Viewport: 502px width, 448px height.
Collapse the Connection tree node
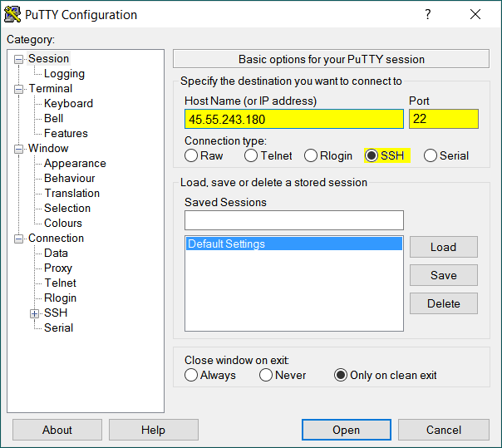18,239
